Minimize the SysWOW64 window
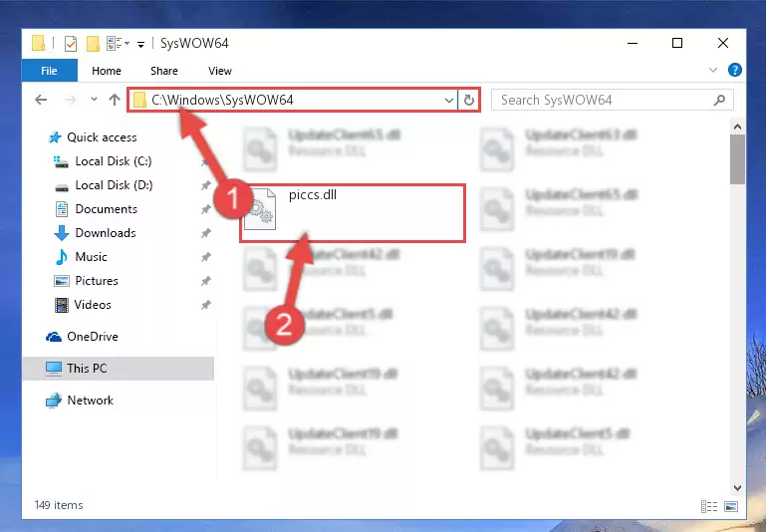766x532 pixels. pos(633,43)
